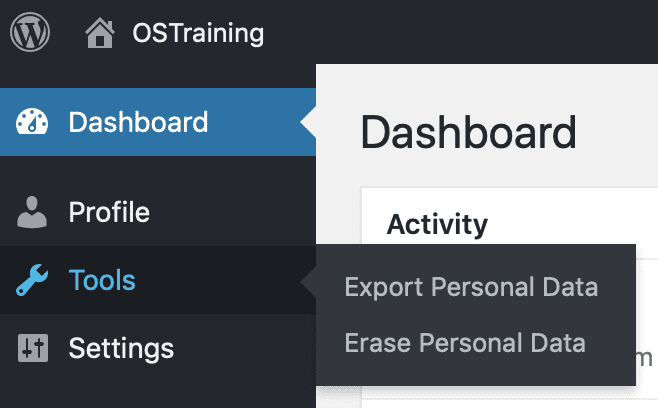Open the Profile menu item
The height and width of the screenshot is (408, 658).
point(109,212)
